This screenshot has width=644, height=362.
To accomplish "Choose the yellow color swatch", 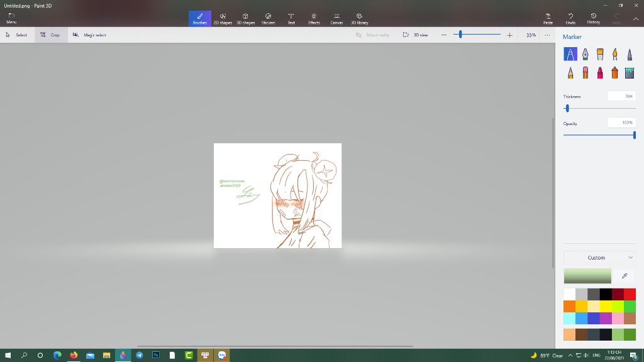I will click(x=606, y=306).
